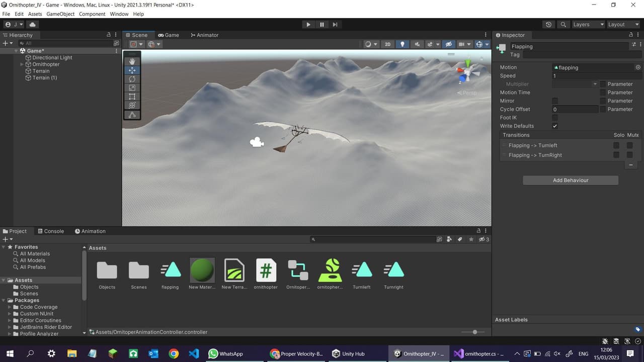This screenshot has height=362, width=644.
Task: Select the Move tool in Scene overlay
Action: pyautogui.click(x=132, y=70)
